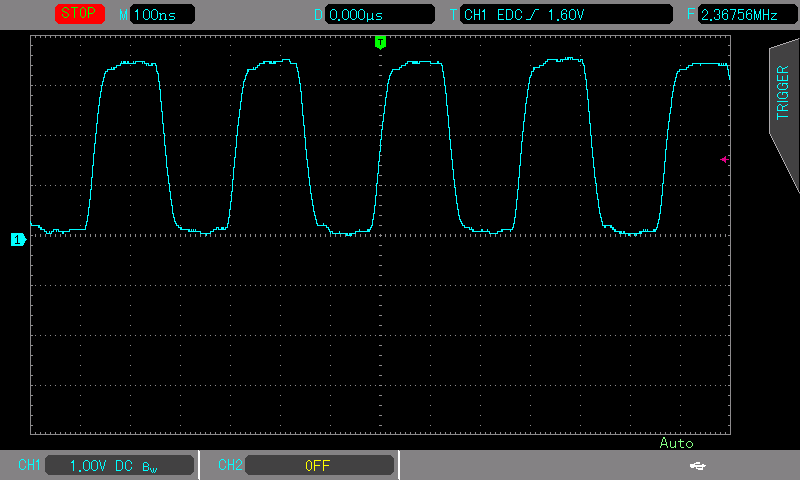This screenshot has height=480, width=800.
Task: Click the D delay label icon
Action: [319, 15]
